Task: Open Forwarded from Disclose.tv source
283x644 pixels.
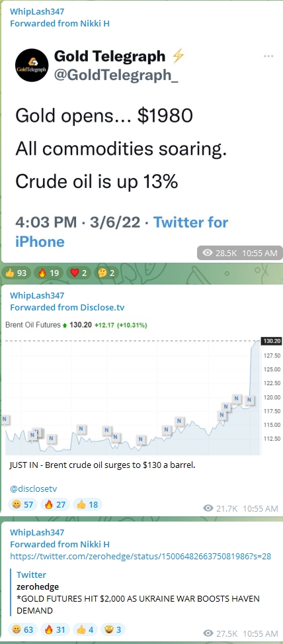Action: (67, 307)
